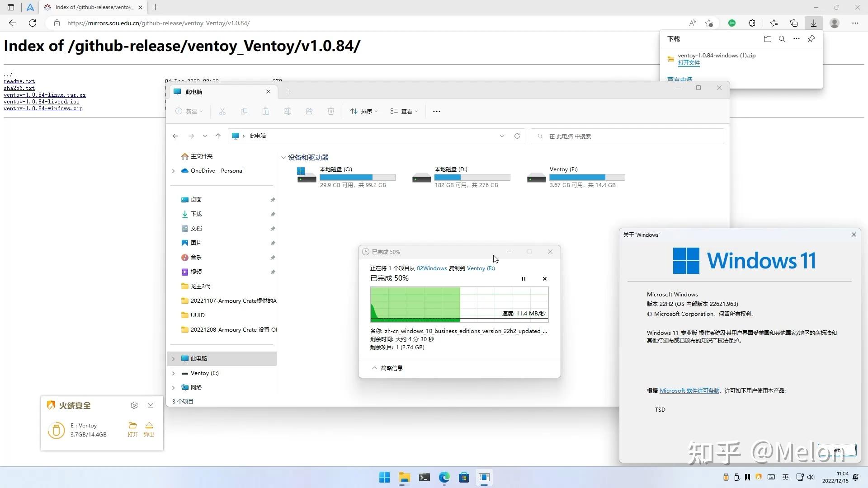
Task: Click the 打开文件 link under downloaded zip
Action: pos(689,63)
